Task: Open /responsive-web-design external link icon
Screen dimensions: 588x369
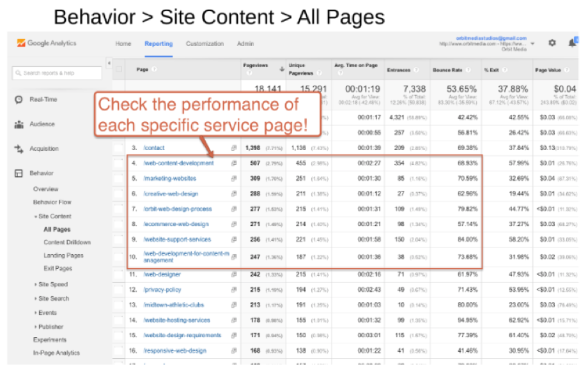Action: pyautogui.click(x=234, y=350)
